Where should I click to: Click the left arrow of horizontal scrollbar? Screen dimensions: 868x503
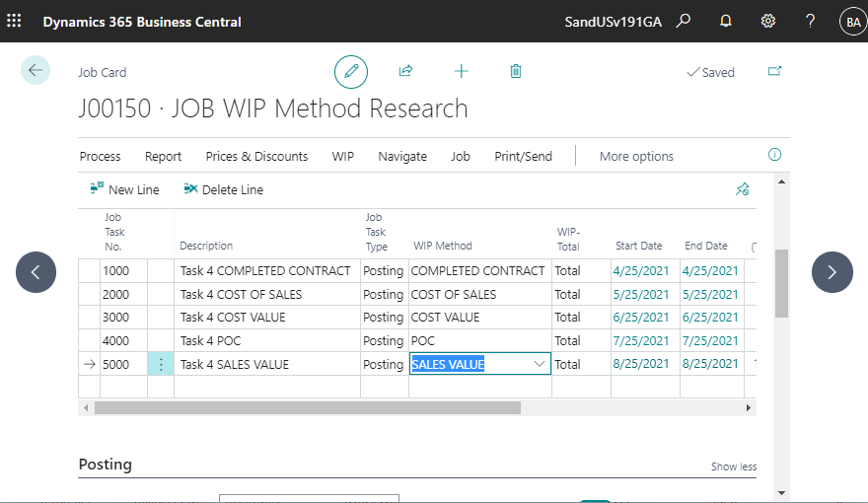click(86, 407)
